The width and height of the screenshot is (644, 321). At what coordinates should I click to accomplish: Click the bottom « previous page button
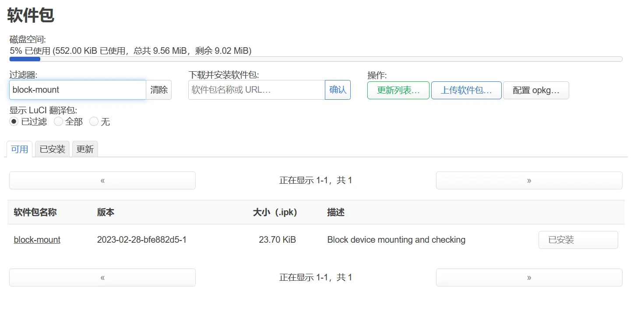(102, 277)
